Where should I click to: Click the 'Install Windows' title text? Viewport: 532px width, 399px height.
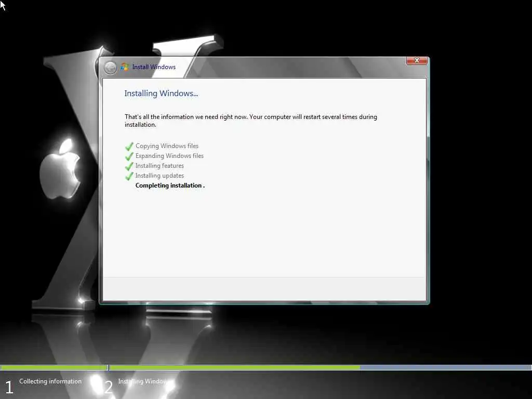[154, 67]
